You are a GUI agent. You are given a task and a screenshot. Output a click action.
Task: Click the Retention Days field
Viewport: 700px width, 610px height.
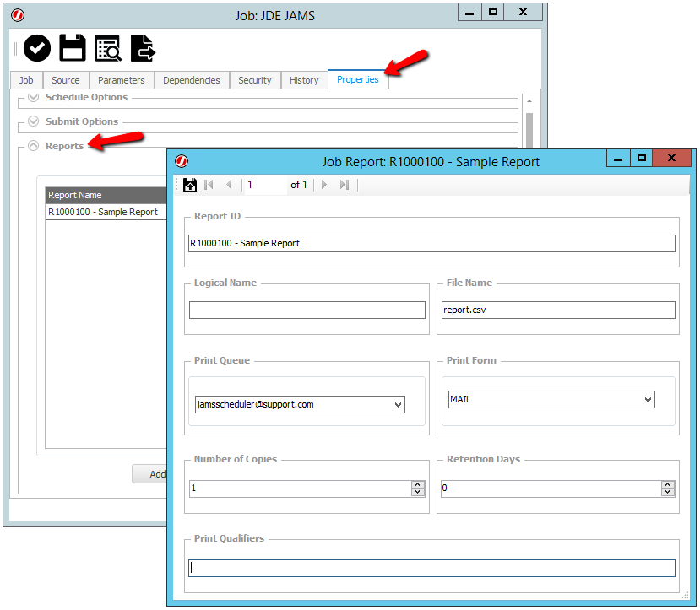point(551,489)
